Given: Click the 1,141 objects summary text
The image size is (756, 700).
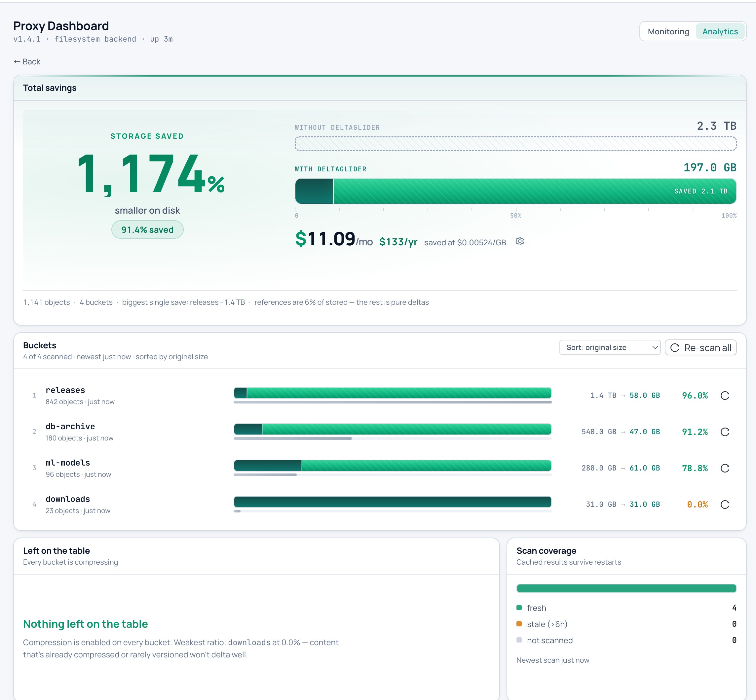Looking at the screenshot, I should click(47, 302).
